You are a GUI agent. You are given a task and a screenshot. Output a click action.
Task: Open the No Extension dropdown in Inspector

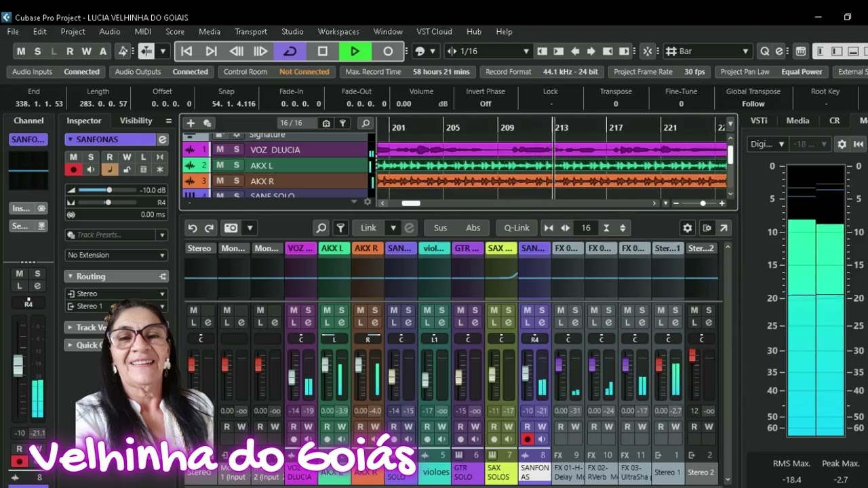point(117,256)
